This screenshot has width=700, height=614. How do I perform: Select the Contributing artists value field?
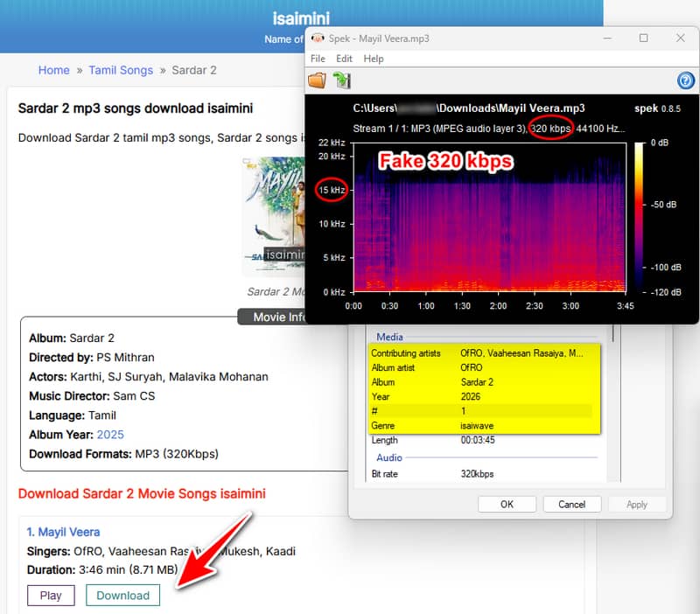[x=521, y=353]
